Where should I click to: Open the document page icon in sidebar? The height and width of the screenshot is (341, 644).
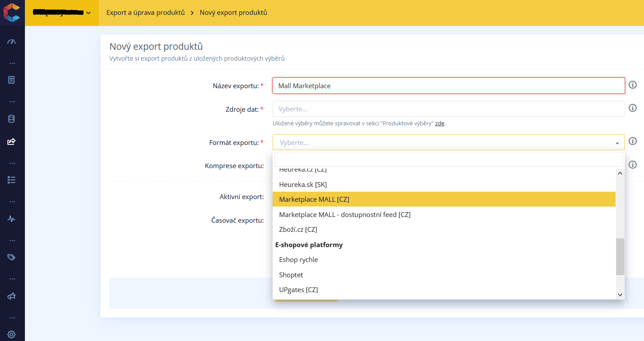click(12, 80)
